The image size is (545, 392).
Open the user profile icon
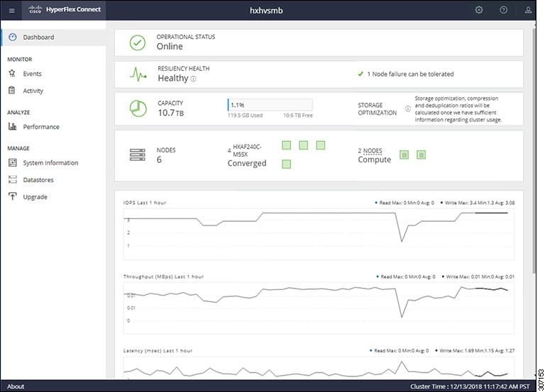pyautogui.click(x=527, y=10)
